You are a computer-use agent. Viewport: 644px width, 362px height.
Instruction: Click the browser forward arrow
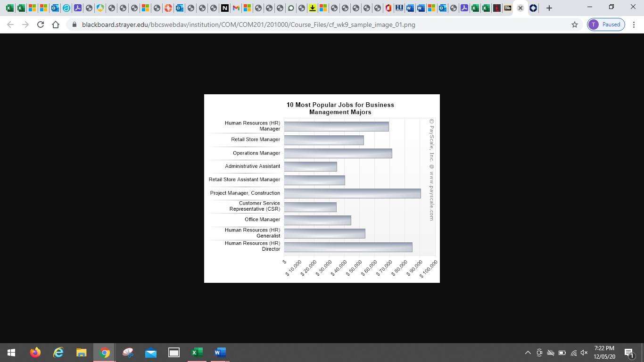pos(25,25)
